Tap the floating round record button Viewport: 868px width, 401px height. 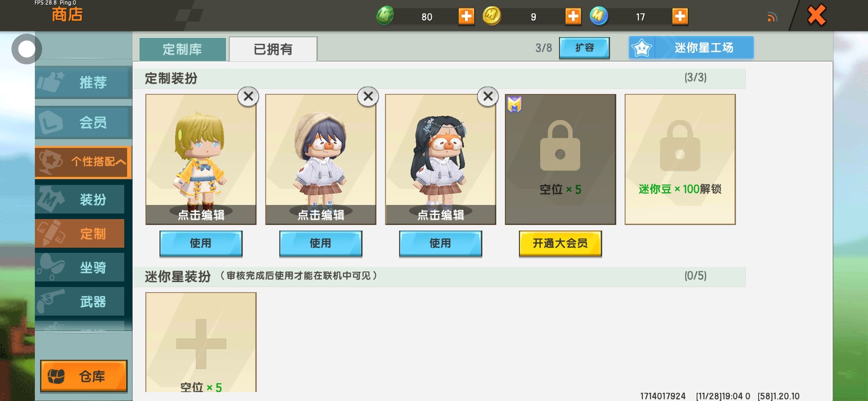coord(27,49)
